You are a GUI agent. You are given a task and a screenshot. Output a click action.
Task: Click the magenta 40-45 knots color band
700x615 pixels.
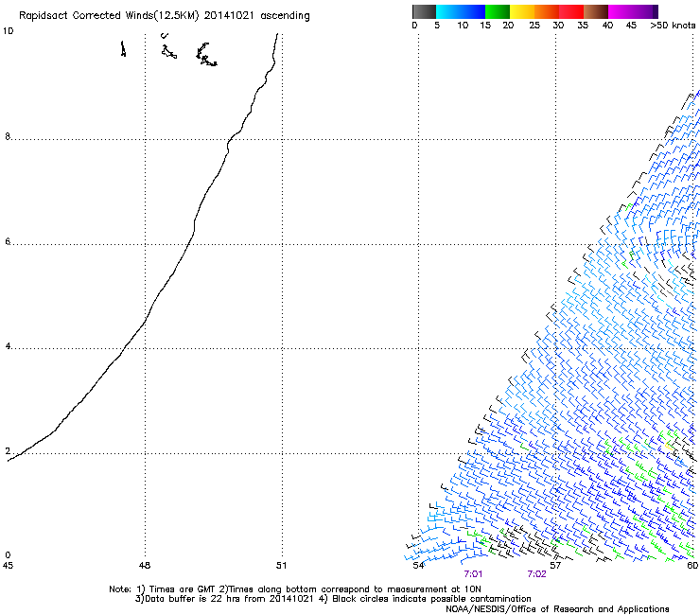621,11
